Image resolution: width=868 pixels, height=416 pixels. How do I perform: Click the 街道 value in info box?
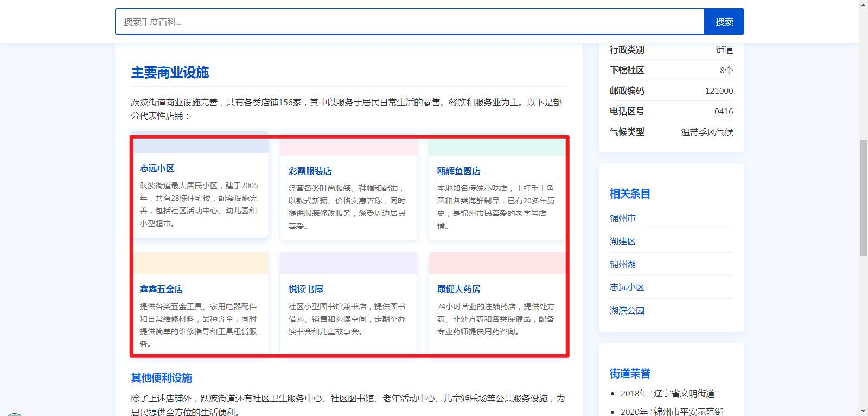[725, 49]
